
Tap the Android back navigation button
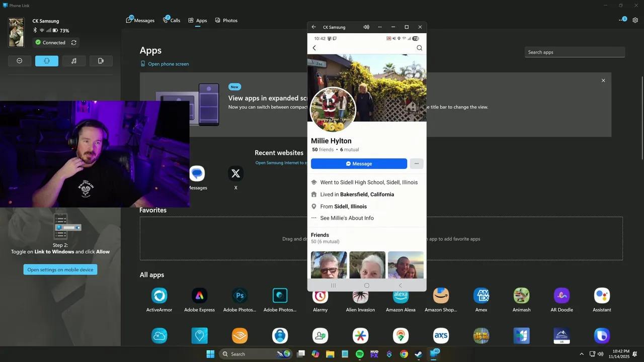tap(400, 285)
